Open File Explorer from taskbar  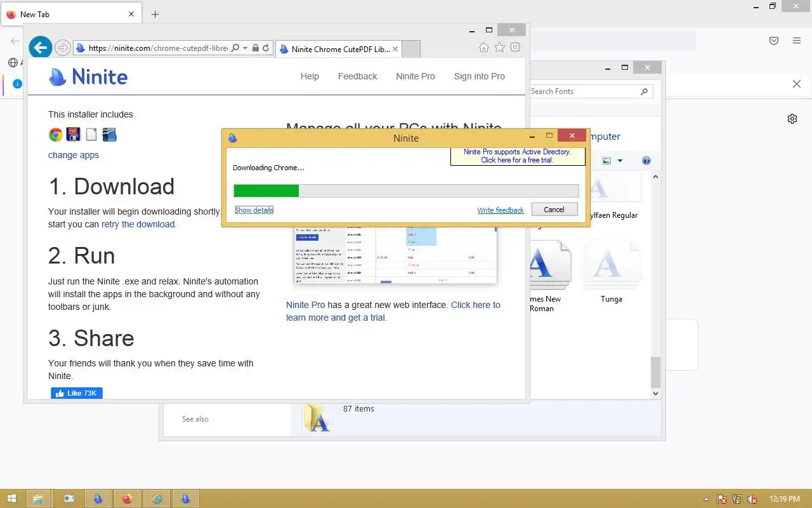click(37, 499)
